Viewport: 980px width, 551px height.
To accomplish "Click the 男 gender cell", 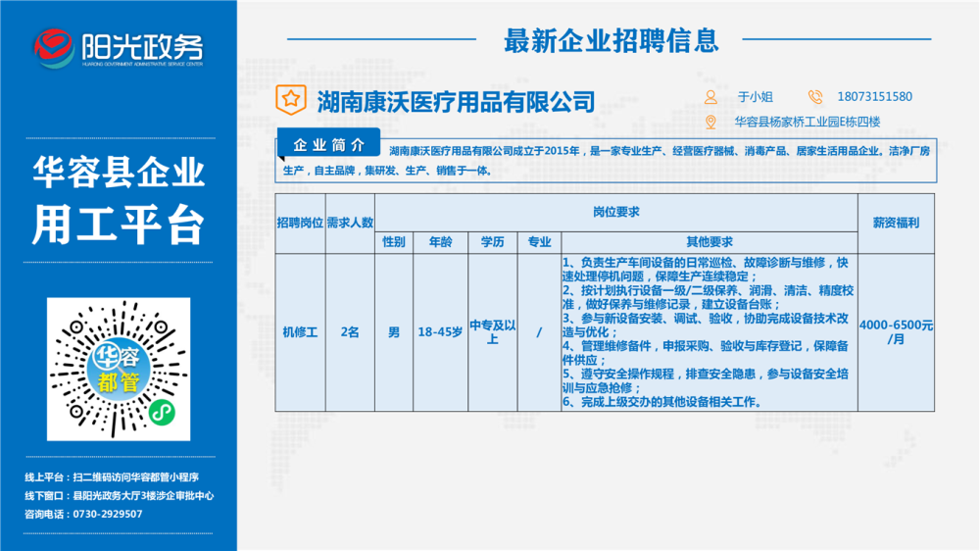I will (x=394, y=332).
